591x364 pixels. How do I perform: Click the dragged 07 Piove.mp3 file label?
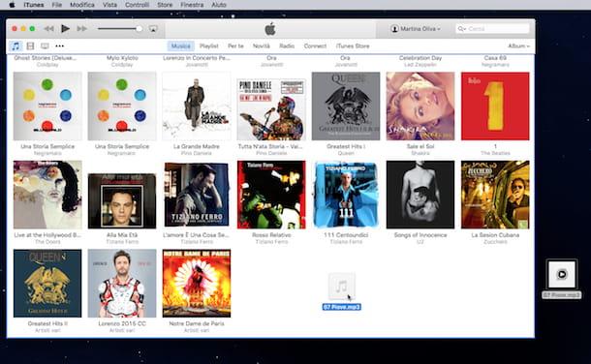[x=341, y=307]
